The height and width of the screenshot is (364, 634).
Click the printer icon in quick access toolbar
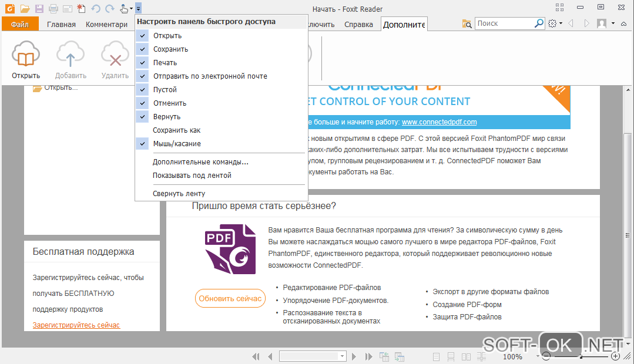coord(53,8)
